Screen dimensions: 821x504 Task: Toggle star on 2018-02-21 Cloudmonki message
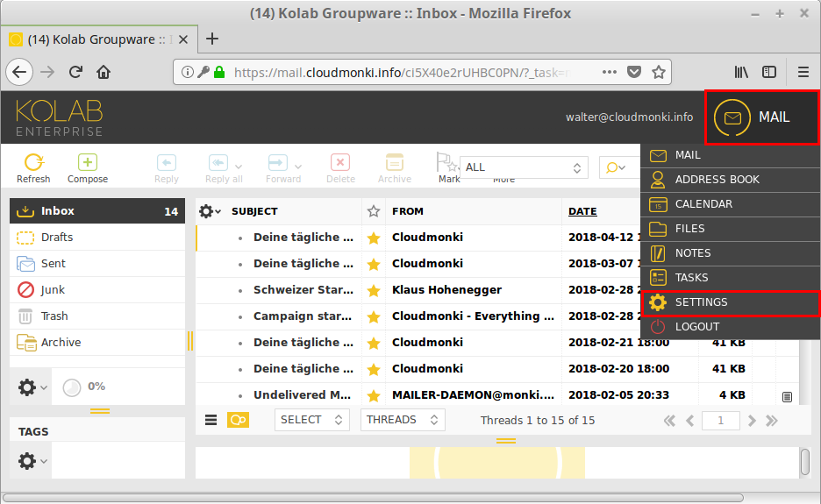click(374, 344)
